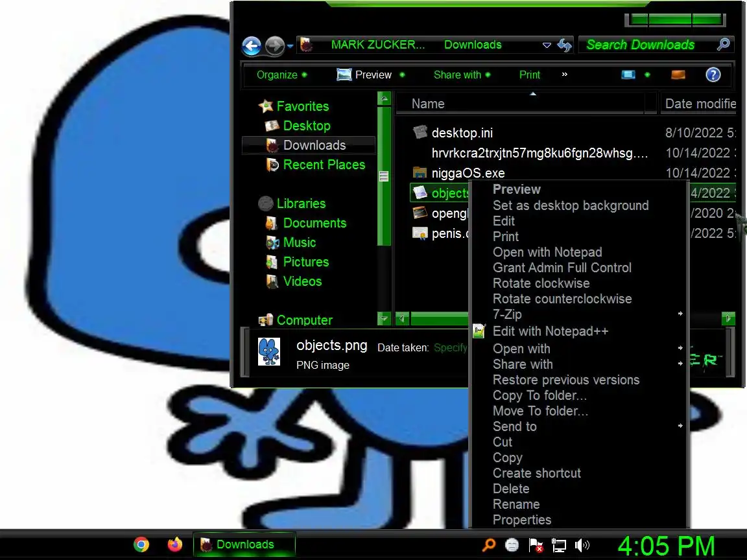Select the hrvrkcra2trxjtn57mg8ku6fgn28whsg file

tap(539, 153)
